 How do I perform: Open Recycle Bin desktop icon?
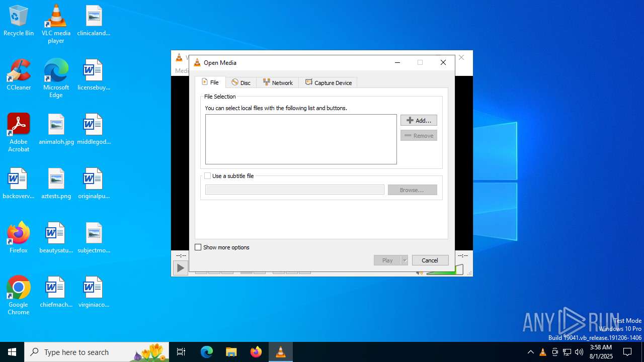[19, 21]
